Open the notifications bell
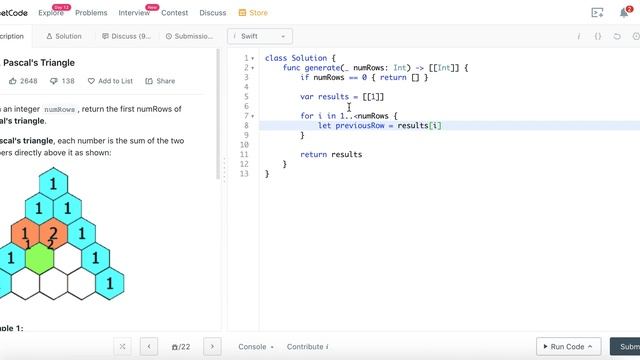 (x=624, y=13)
